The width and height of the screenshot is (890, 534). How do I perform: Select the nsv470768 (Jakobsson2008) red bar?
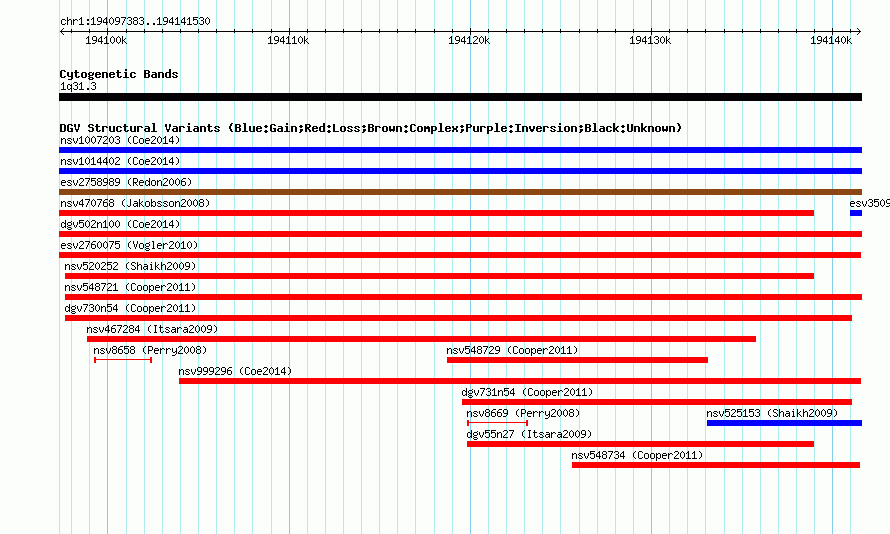pyautogui.click(x=436, y=213)
